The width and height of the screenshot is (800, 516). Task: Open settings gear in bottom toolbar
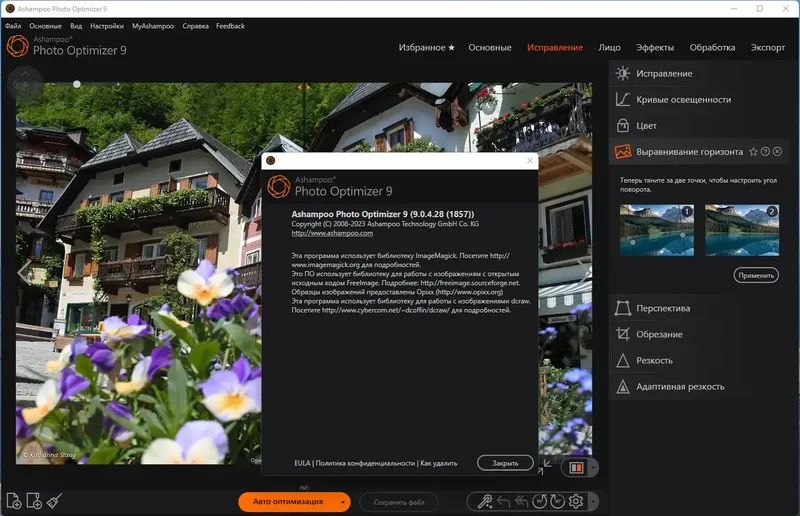click(x=576, y=502)
